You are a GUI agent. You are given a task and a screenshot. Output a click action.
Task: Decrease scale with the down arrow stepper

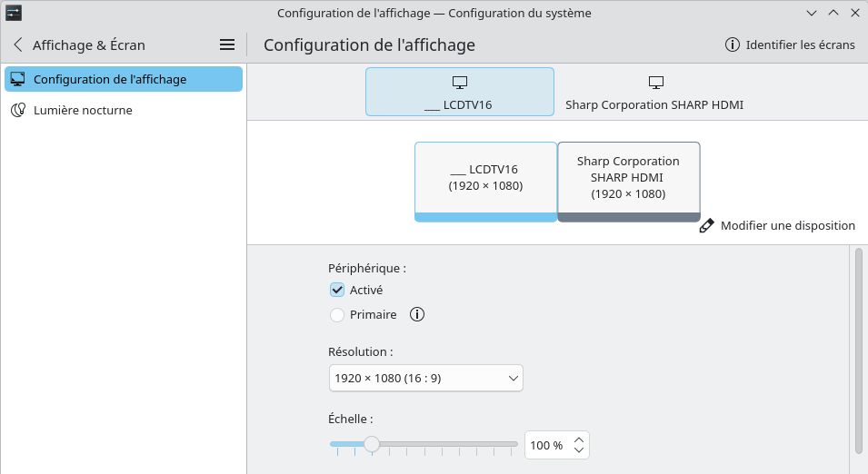(x=579, y=451)
